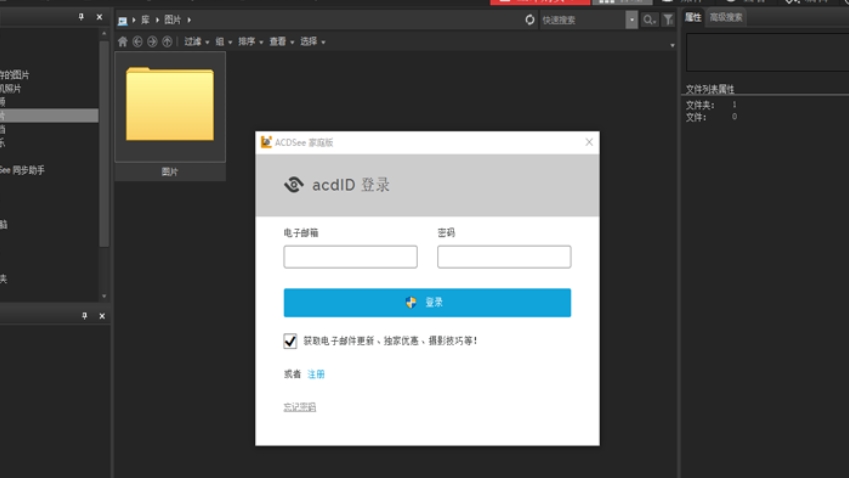Open the 排序 (Sort) dropdown

[251, 42]
